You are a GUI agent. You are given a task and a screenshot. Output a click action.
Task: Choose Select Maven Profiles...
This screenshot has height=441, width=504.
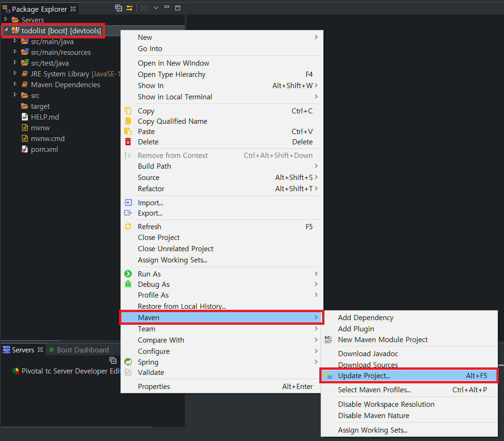point(409,389)
